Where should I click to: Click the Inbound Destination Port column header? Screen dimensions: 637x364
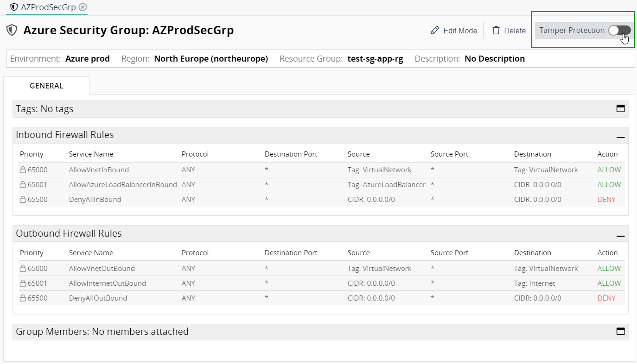click(291, 154)
